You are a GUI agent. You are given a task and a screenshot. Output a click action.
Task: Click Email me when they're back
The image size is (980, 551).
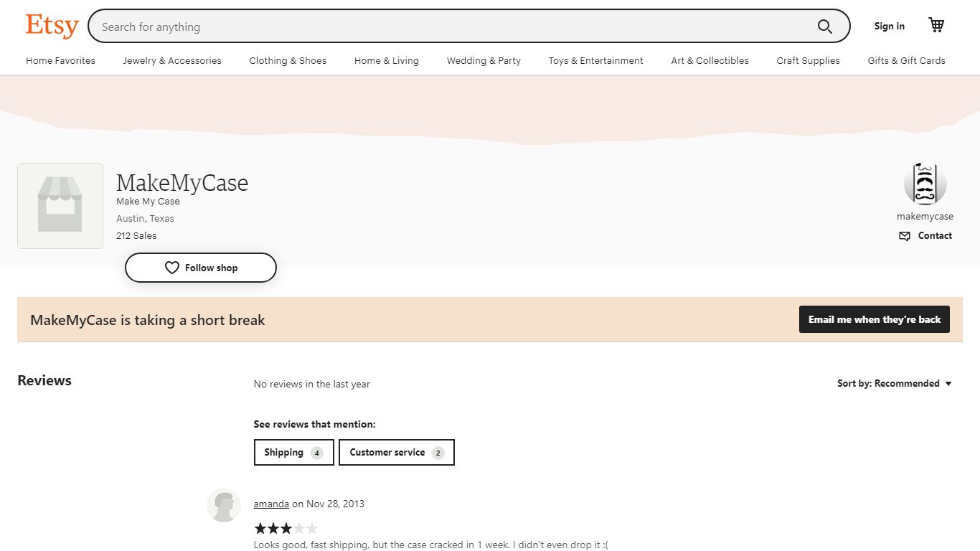[x=875, y=319]
